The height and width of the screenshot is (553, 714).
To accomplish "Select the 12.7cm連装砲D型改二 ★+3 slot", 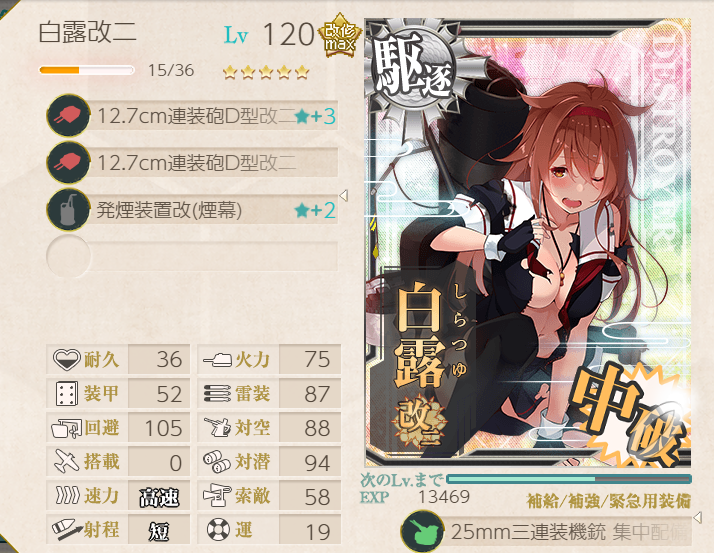I will pos(192,116).
